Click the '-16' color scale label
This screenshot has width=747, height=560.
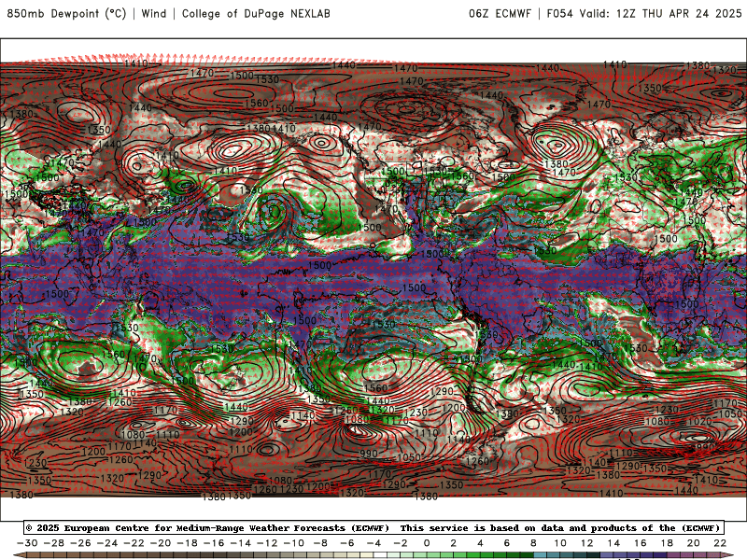click(x=214, y=543)
